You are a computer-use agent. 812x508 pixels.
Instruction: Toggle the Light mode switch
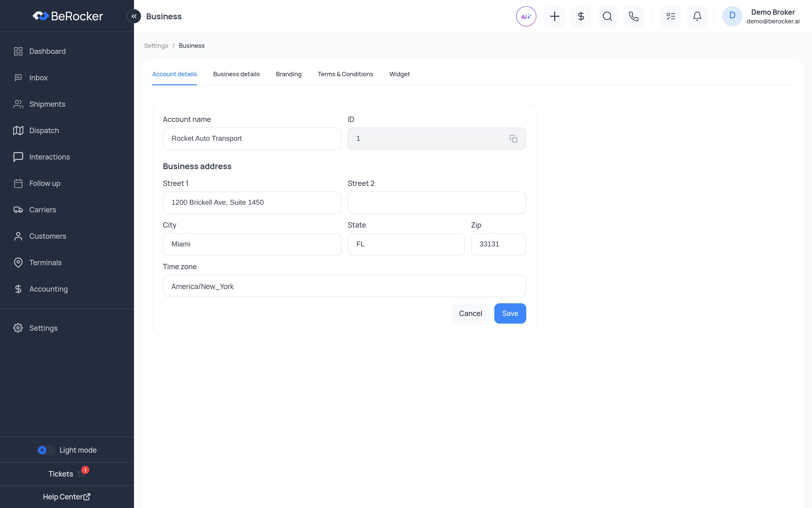tap(46, 450)
